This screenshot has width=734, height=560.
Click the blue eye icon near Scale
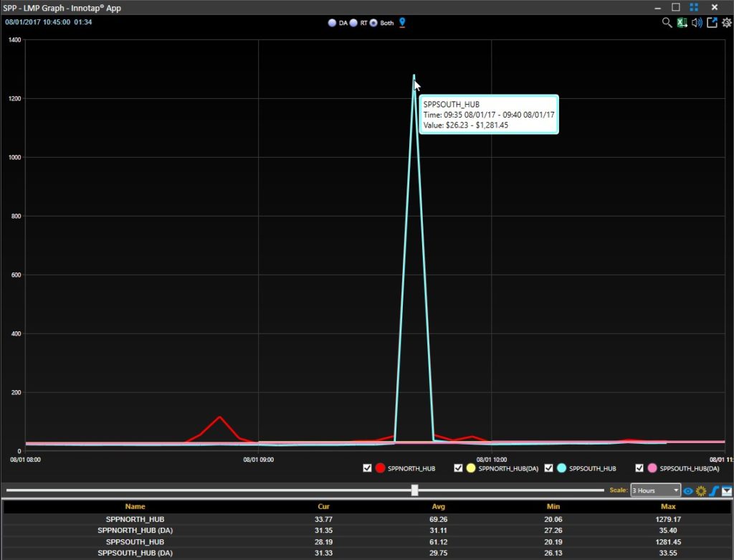tap(687, 490)
